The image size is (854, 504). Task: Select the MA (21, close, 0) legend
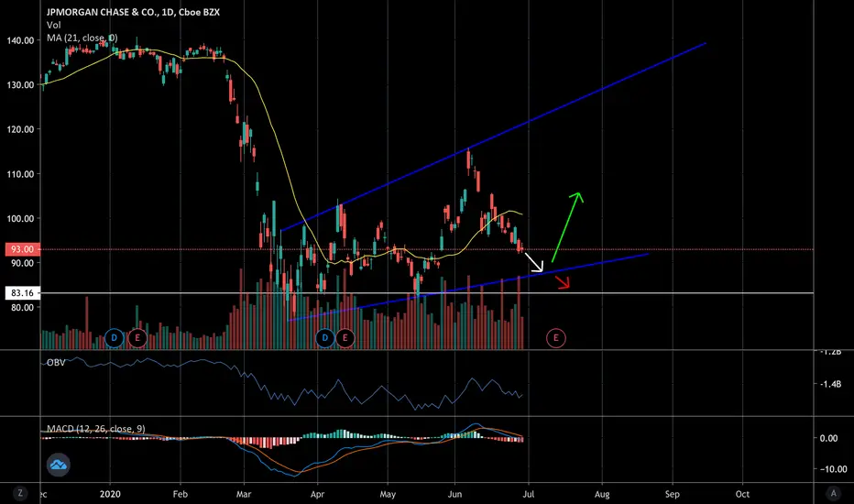coord(82,38)
